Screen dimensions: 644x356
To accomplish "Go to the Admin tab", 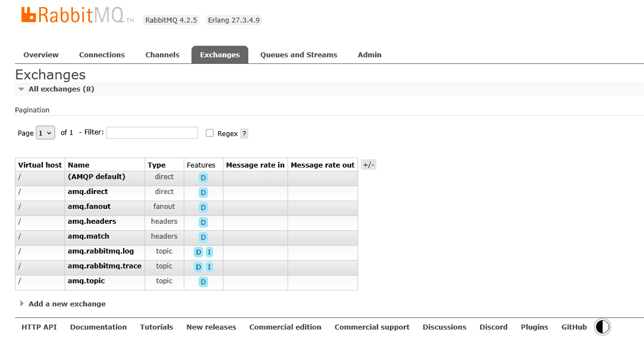I will point(369,55).
